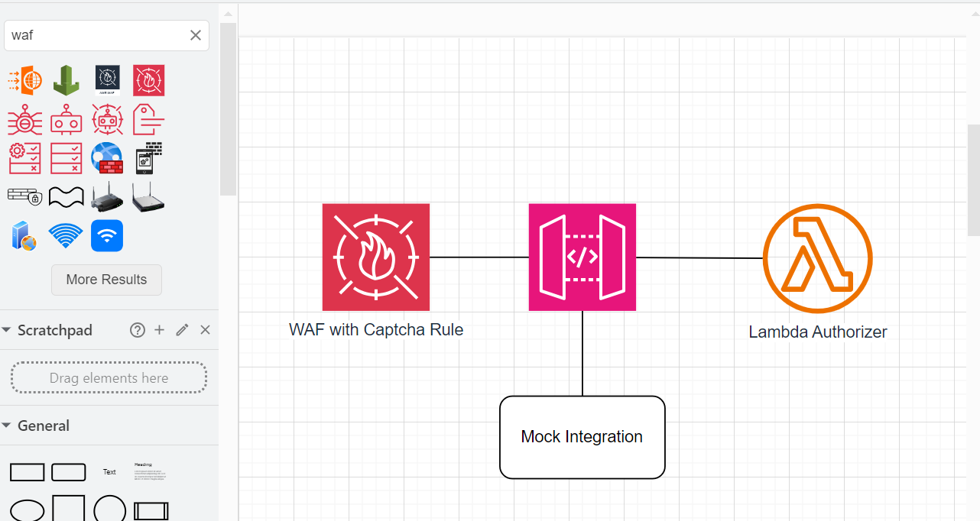
Task: Select the vertical connector to Mock Integration
Action: click(582, 353)
